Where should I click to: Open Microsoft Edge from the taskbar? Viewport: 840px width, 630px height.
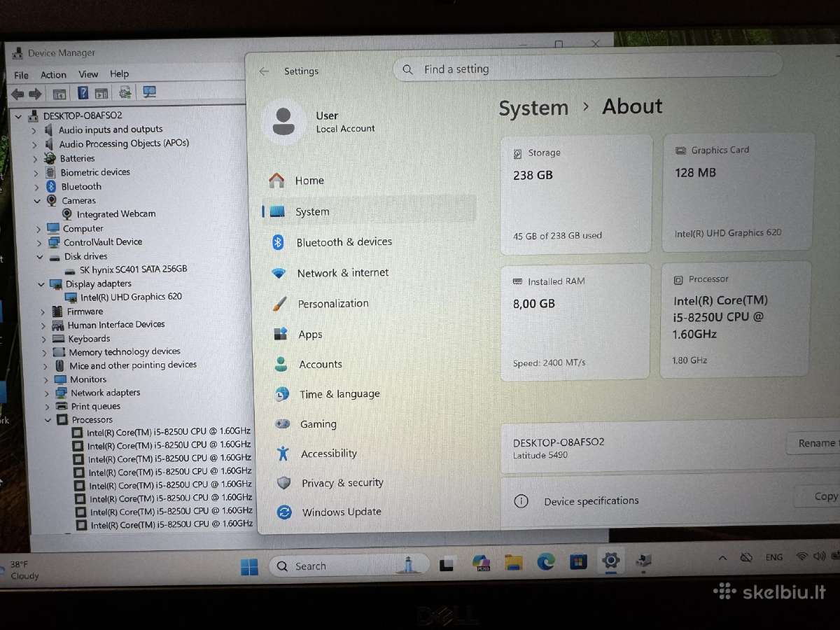(x=546, y=561)
